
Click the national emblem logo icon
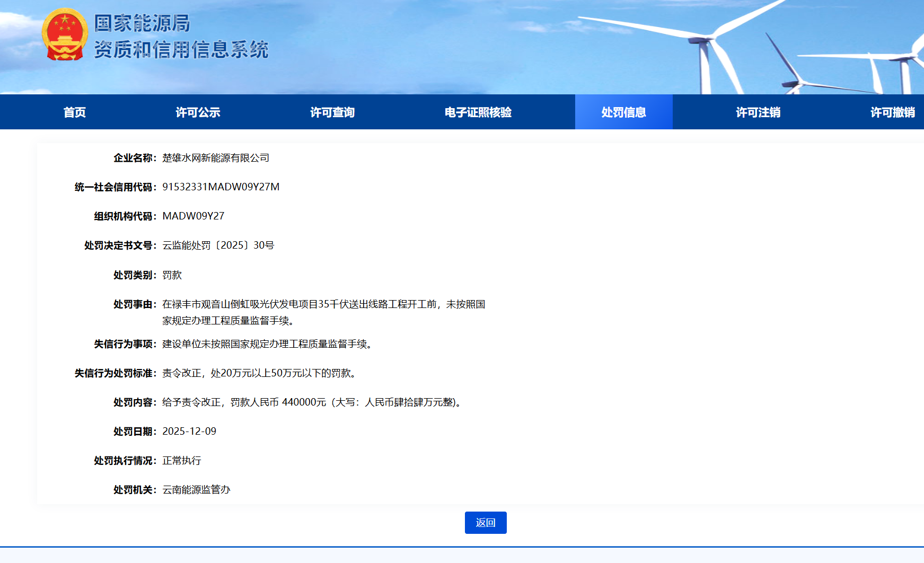tap(65, 35)
